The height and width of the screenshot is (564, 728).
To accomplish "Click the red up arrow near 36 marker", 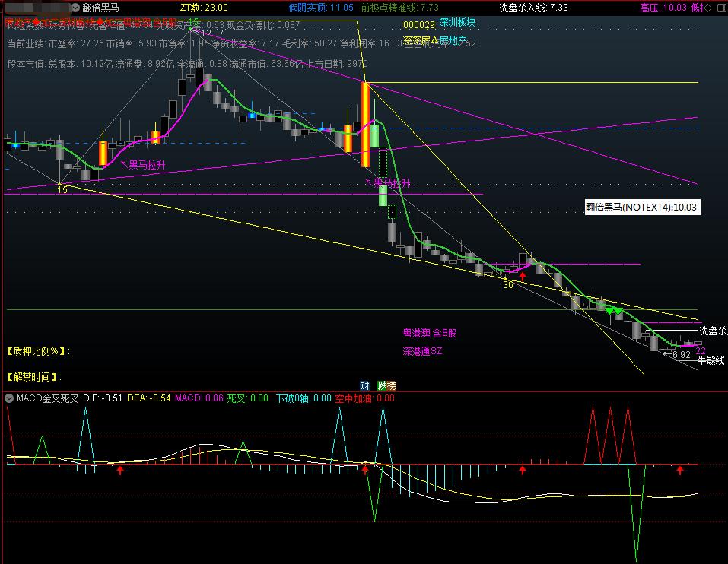I will (x=523, y=277).
